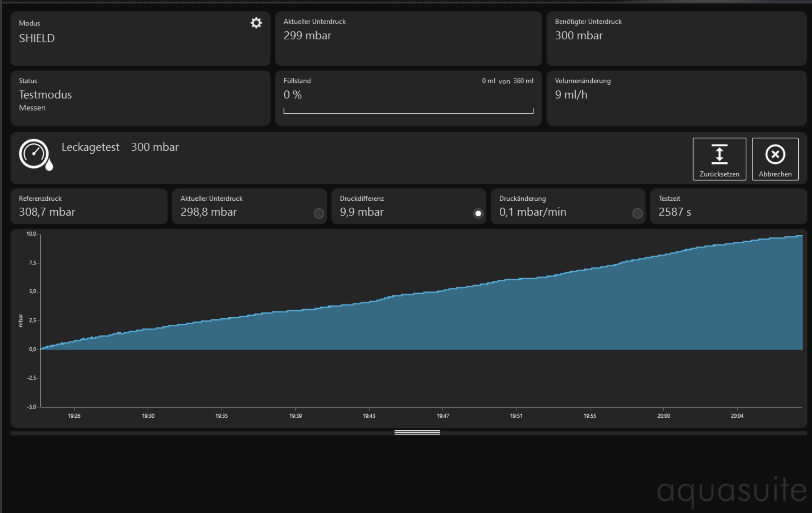Click the blue filled chart area
The image size is (812, 513).
pos(493,323)
